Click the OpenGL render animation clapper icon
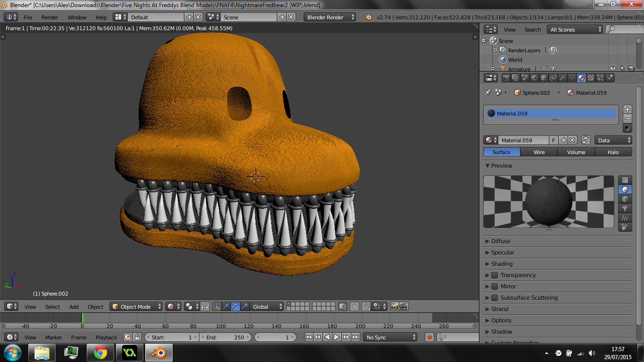Image resolution: width=644 pixels, height=362 pixels. [x=404, y=306]
